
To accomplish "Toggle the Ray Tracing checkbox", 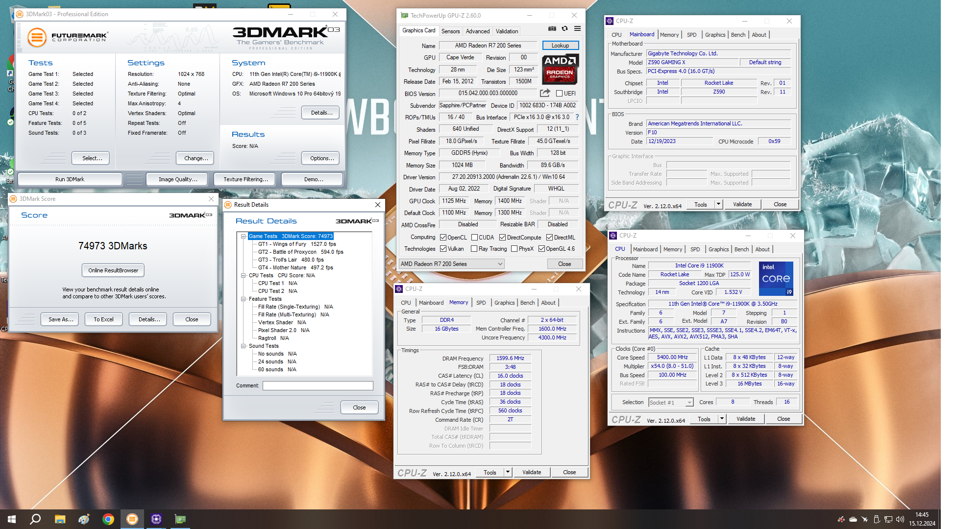I will click(474, 249).
